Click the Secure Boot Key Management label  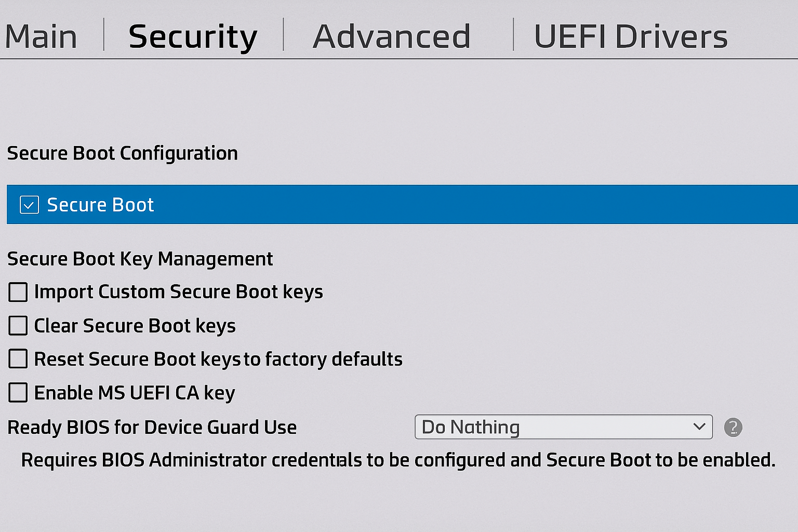(140, 259)
